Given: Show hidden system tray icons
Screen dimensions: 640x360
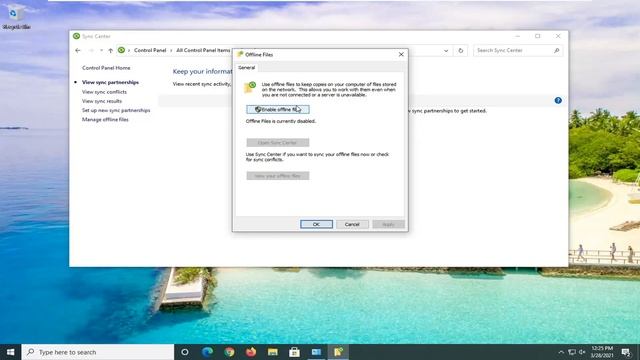Looking at the screenshot, I should 561,352.
